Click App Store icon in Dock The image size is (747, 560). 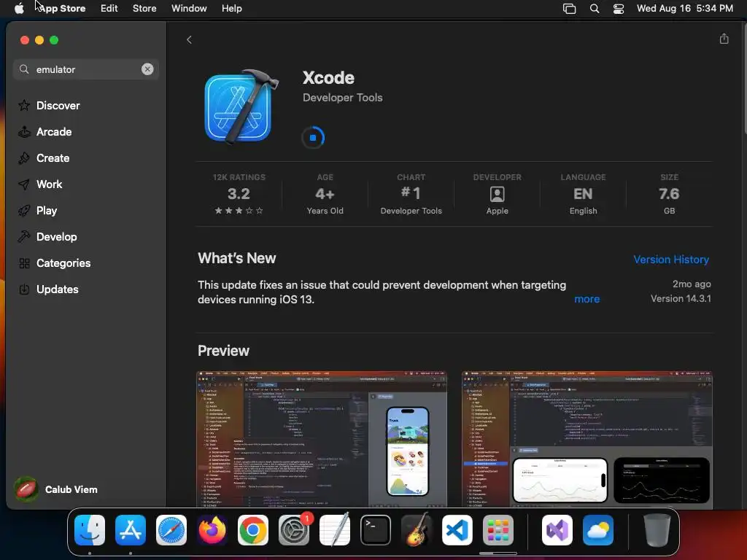tap(131, 530)
